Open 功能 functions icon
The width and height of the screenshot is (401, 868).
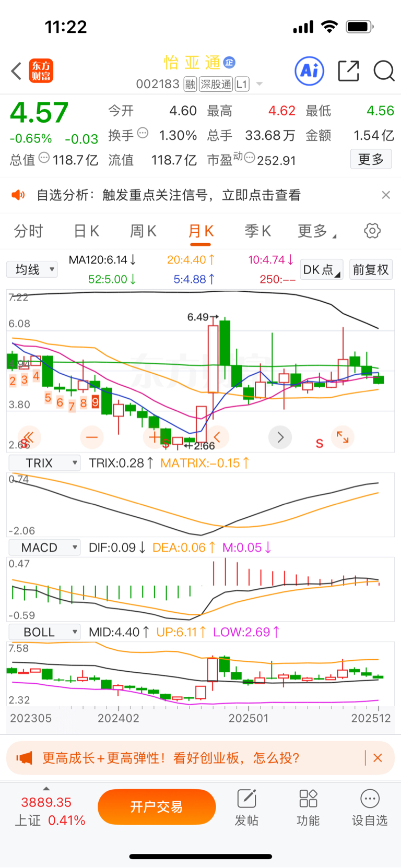pyautogui.click(x=308, y=807)
